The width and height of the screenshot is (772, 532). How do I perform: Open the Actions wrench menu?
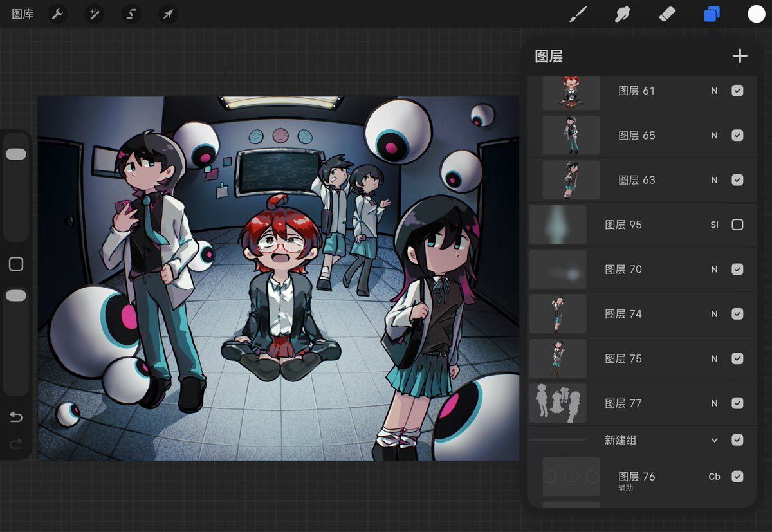pyautogui.click(x=58, y=14)
